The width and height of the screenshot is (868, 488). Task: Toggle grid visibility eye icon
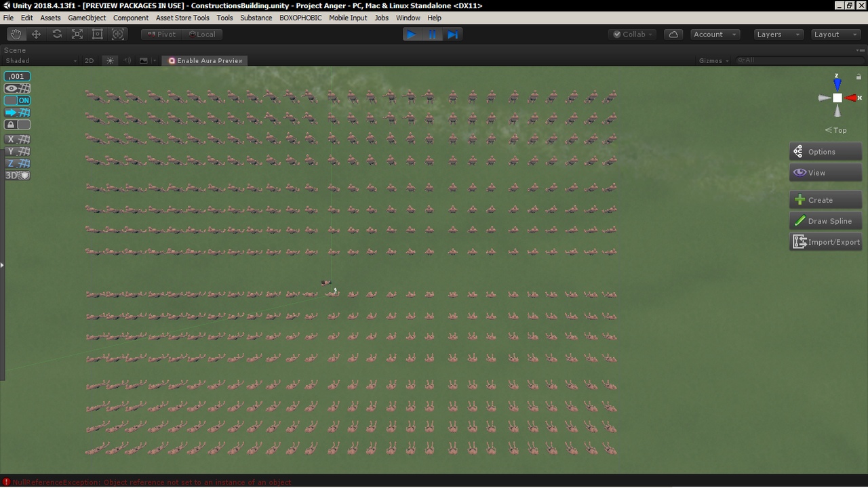point(17,88)
